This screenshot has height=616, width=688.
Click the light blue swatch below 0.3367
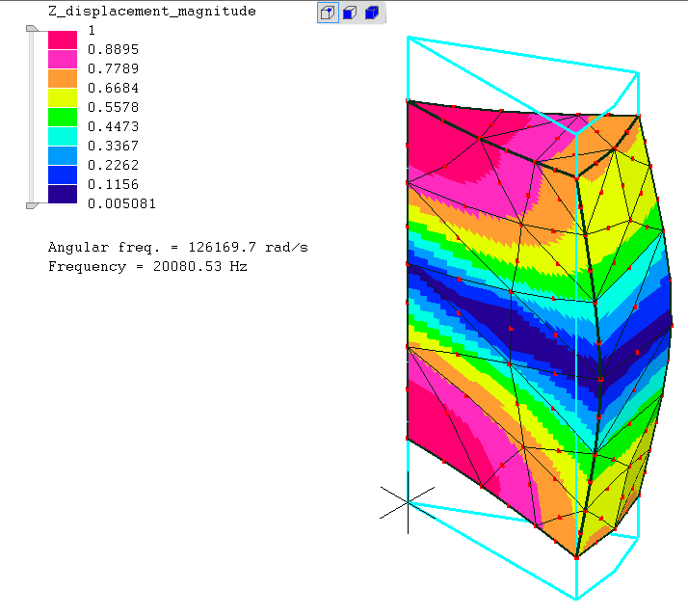63,156
